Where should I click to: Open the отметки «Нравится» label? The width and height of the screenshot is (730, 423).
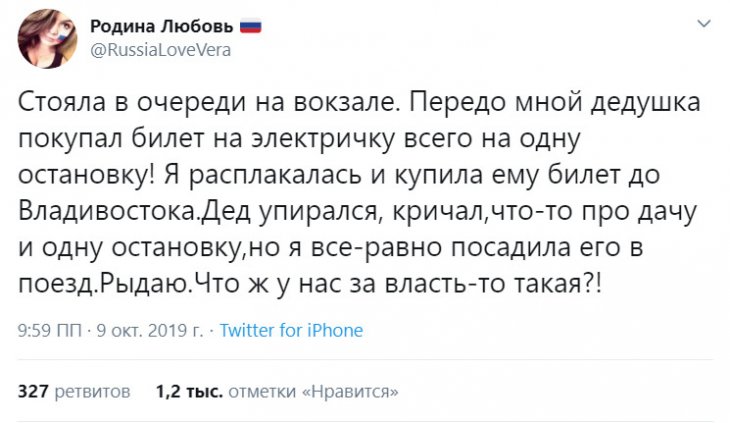[313, 391]
